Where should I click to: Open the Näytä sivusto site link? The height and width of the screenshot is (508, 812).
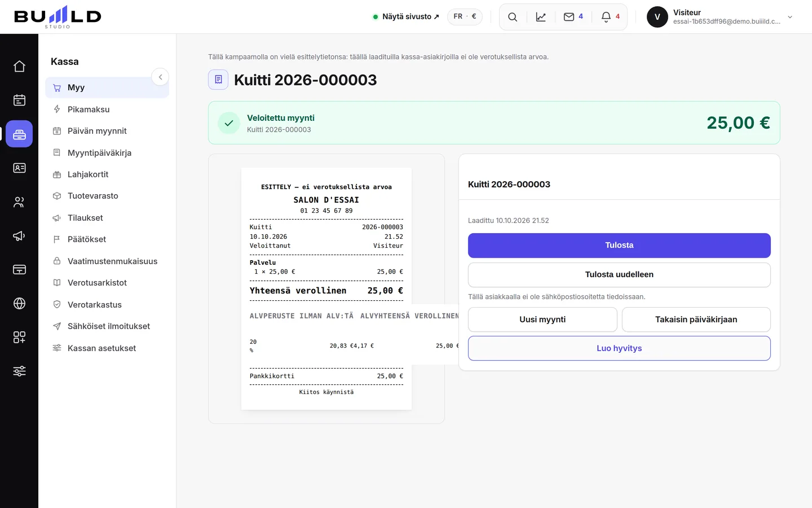pos(406,16)
